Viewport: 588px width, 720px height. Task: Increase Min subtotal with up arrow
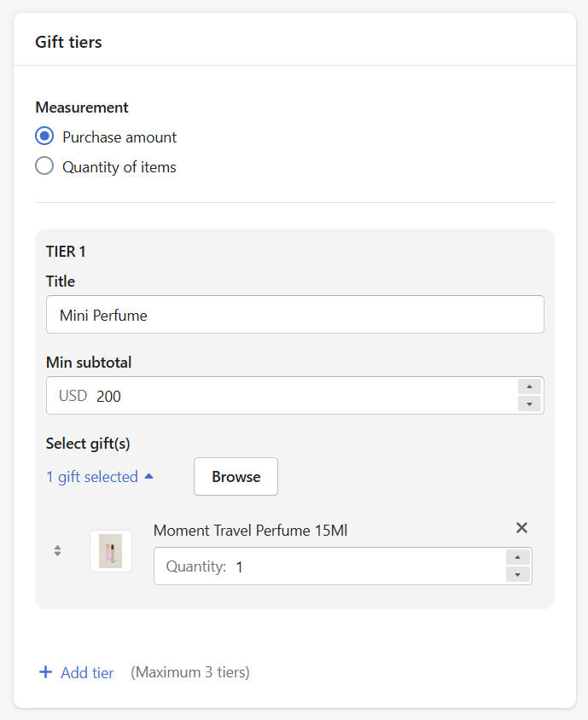click(x=529, y=386)
